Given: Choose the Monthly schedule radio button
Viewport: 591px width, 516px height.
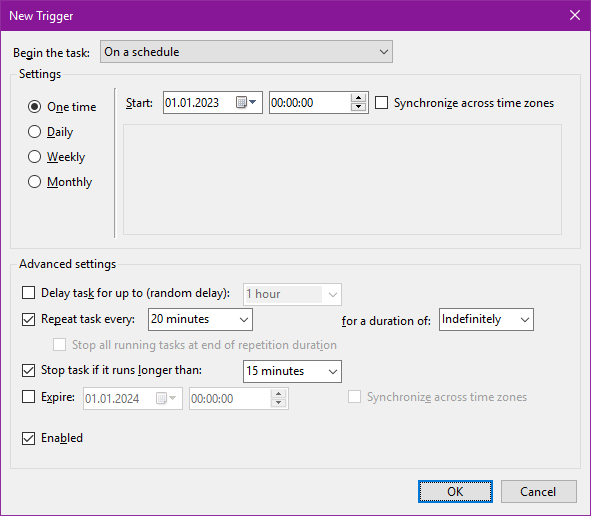Looking at the screenshot, I should coord(34,182).
